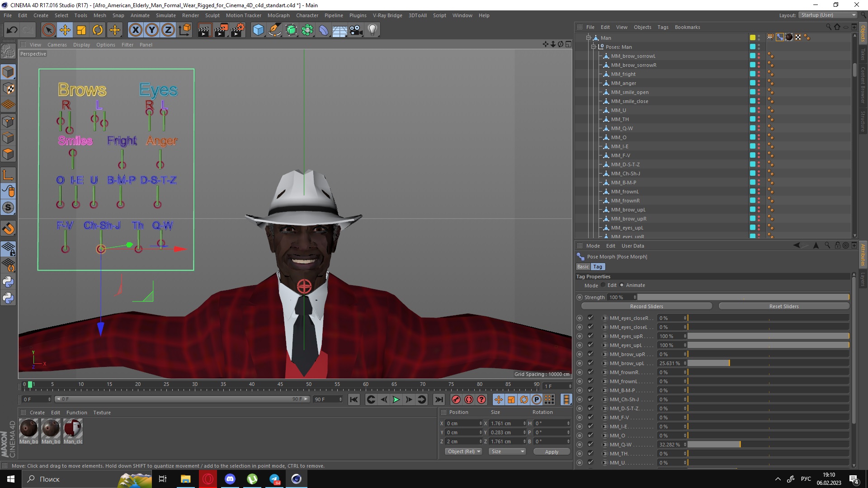
Task: Uncheck the MM_frownR morph checkbox
Action: click(x=590, y=372)
